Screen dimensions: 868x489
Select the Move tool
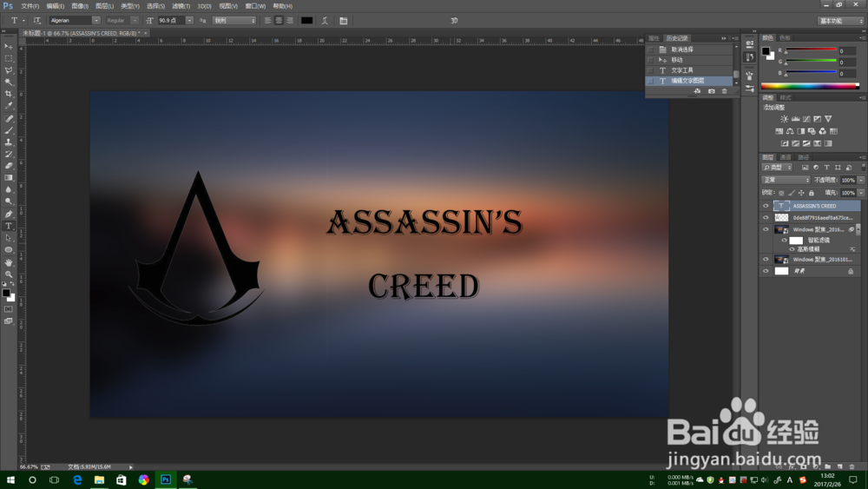[9, 47]
